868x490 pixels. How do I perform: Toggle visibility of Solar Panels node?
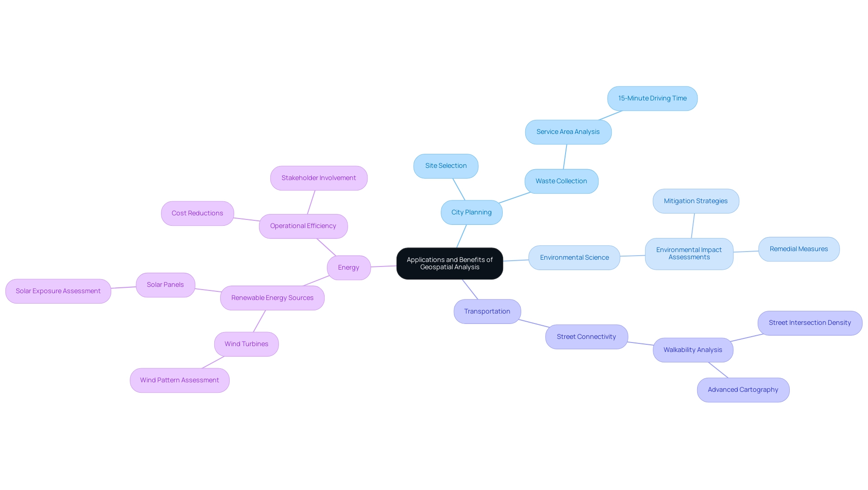[165, 284]
